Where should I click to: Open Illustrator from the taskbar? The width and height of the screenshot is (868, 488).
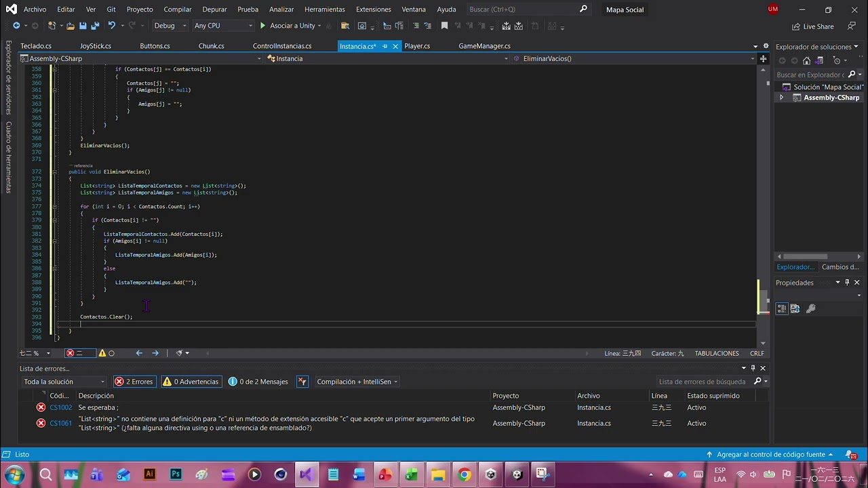[149, 474]
